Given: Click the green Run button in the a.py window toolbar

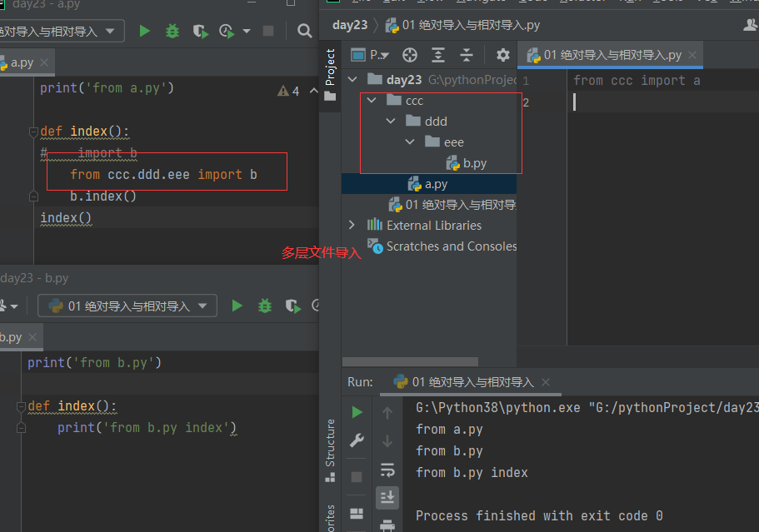Looking at the screenshot, I should pyautogui.click(x=145, y=32).
